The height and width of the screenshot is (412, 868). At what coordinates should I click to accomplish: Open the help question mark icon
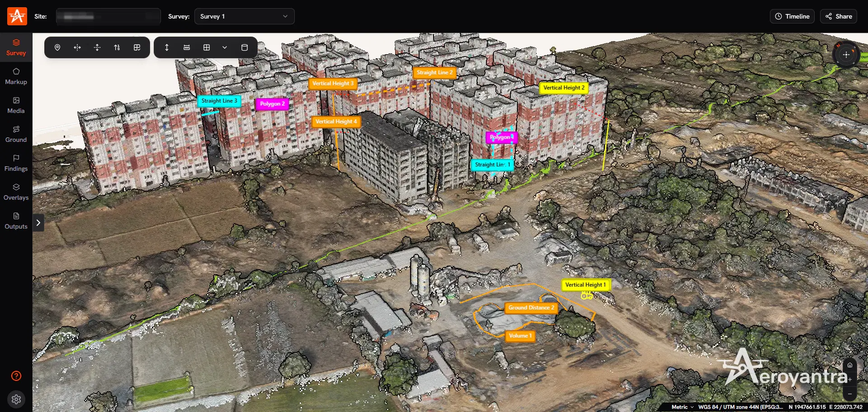(16, 376)
